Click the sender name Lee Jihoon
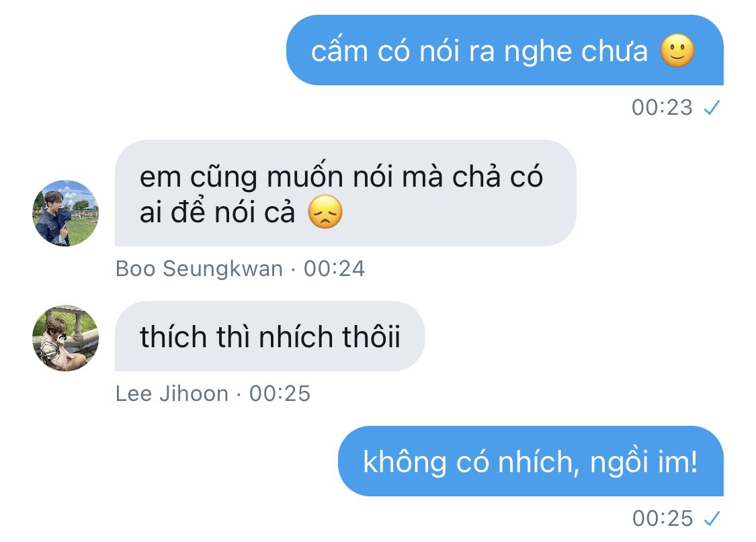Screen dimensions: 756x542 [172, 394]
